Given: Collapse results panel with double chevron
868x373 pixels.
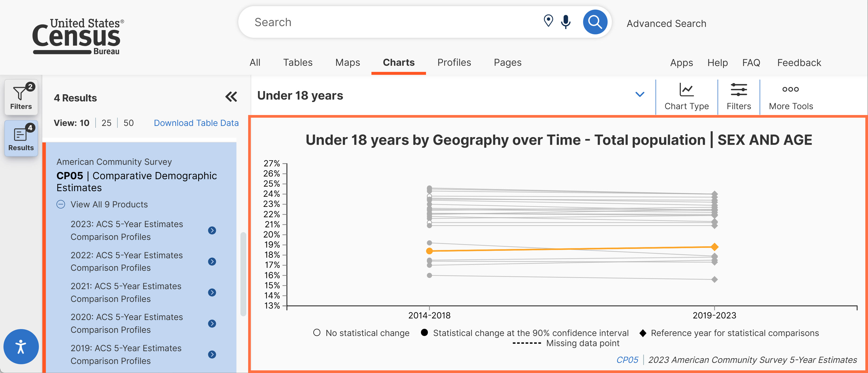Looking at the screenshot, I should (x=231, y=97).
